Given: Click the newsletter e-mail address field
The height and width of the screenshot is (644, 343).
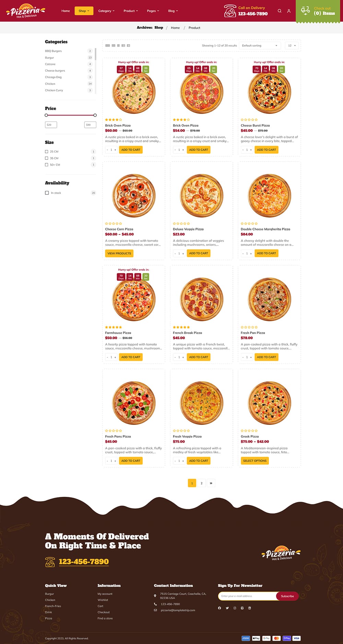Looking at the screenshot, I should click(x=248, y=596).
